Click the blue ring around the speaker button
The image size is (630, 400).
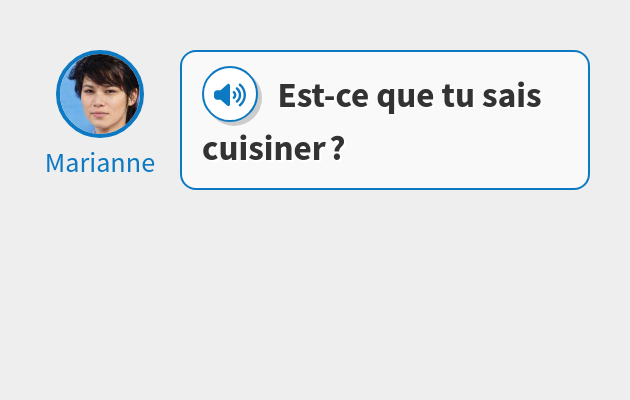pyautogui.click(x=204, y=95)
